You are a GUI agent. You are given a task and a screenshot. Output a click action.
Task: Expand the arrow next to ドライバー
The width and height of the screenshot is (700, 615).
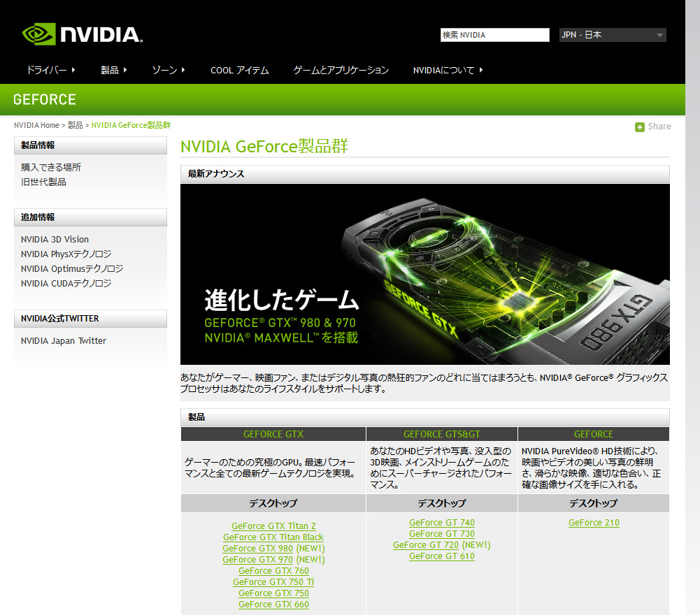tap(73, 70)
